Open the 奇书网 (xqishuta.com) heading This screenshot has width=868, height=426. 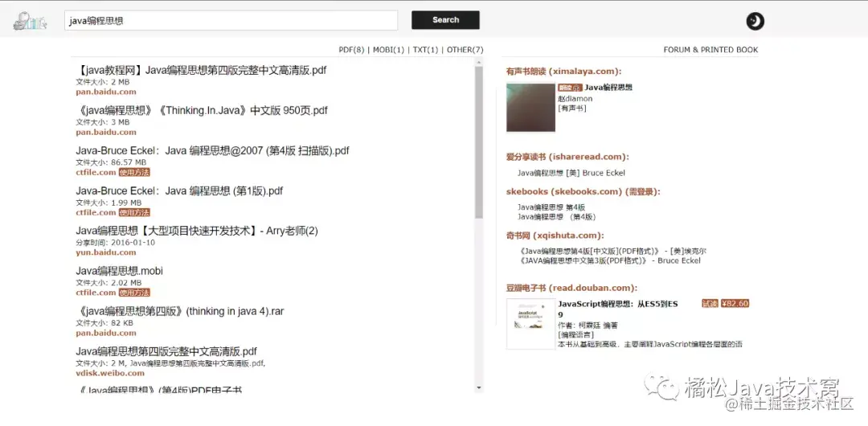click(x=555, y=236)
